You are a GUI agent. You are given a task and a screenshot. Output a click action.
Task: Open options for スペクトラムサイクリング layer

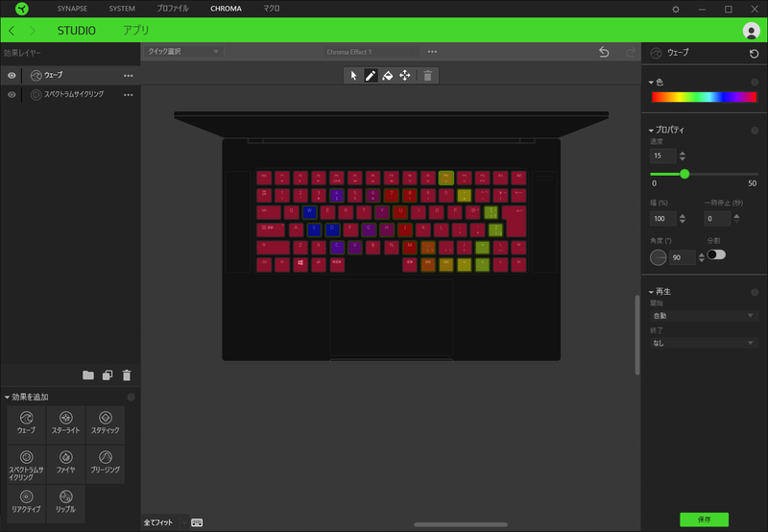coord(129,94)
